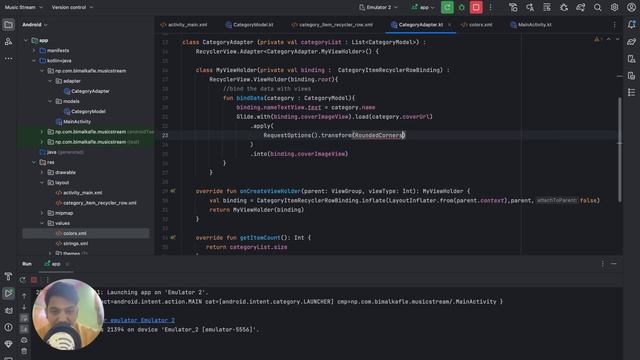Collapse the values folder

[42, 223]
